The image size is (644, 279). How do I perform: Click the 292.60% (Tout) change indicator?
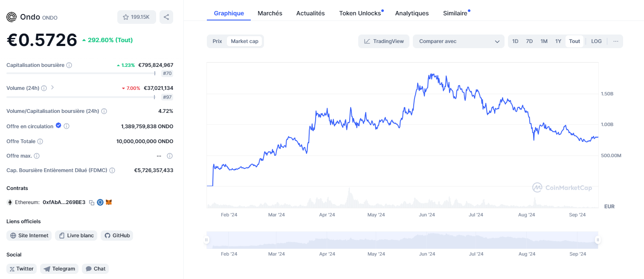pyautogui.click(x=107, y=40)
